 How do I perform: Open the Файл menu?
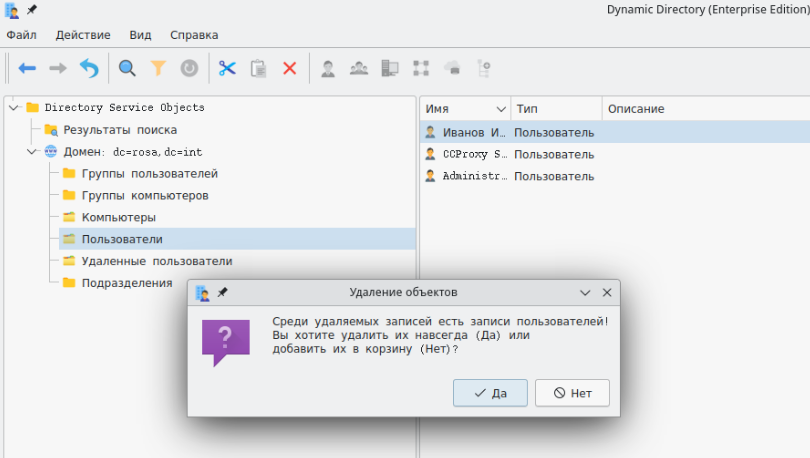pos(21,35)
